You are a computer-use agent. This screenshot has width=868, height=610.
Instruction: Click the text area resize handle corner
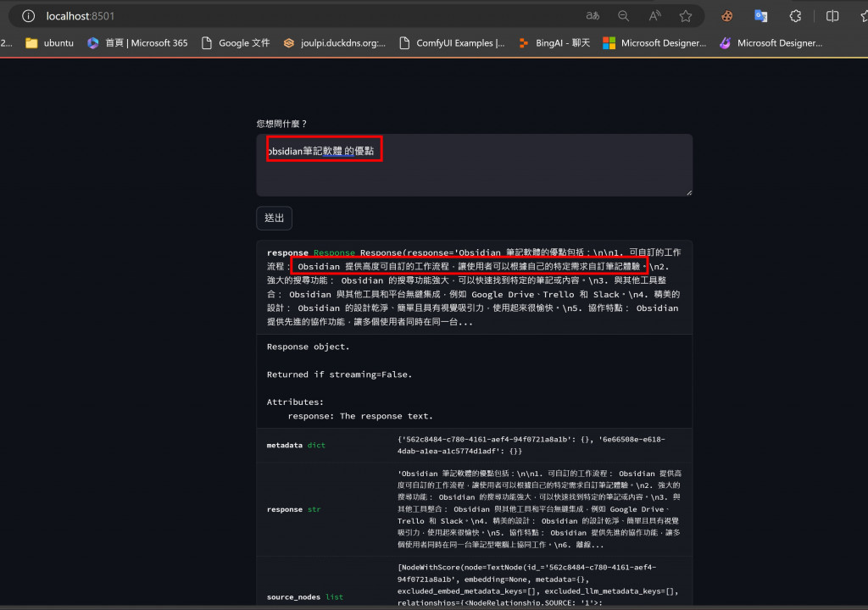(x=688, y=192)
